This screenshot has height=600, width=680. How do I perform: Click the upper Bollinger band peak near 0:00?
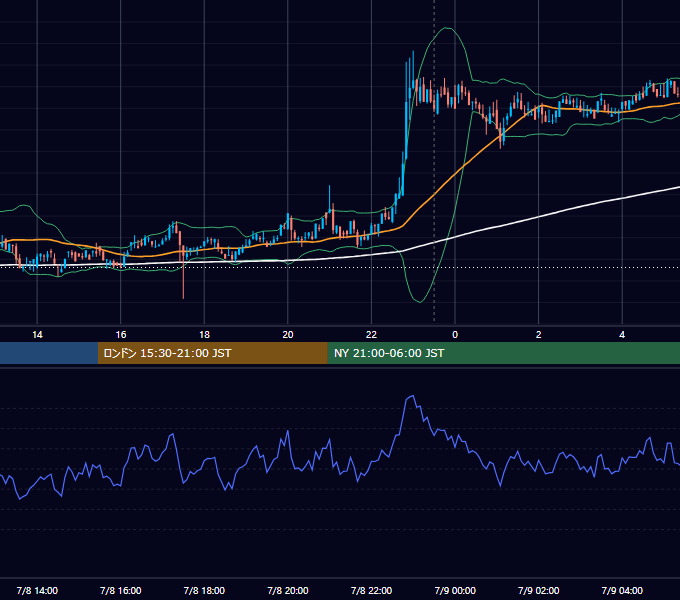[x=447, y=28]
